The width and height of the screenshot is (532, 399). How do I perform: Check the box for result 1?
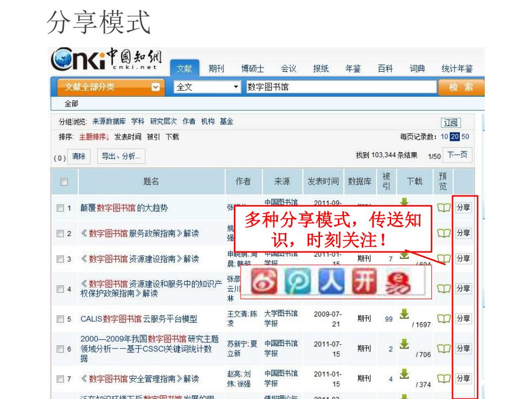(x=60, y=208)
